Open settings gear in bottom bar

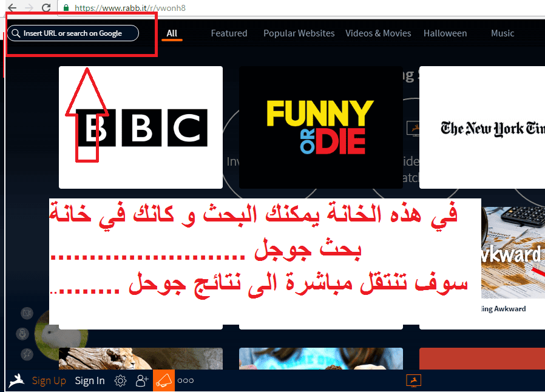(120, 381)
